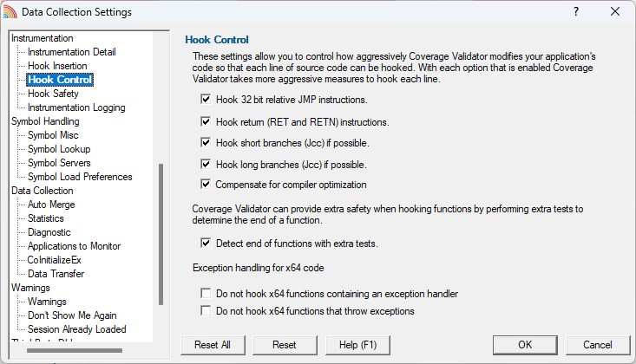Open Session Already Loaded page
Screen dimensions: 636x364
pyautogui.click(x=77, y=329)
